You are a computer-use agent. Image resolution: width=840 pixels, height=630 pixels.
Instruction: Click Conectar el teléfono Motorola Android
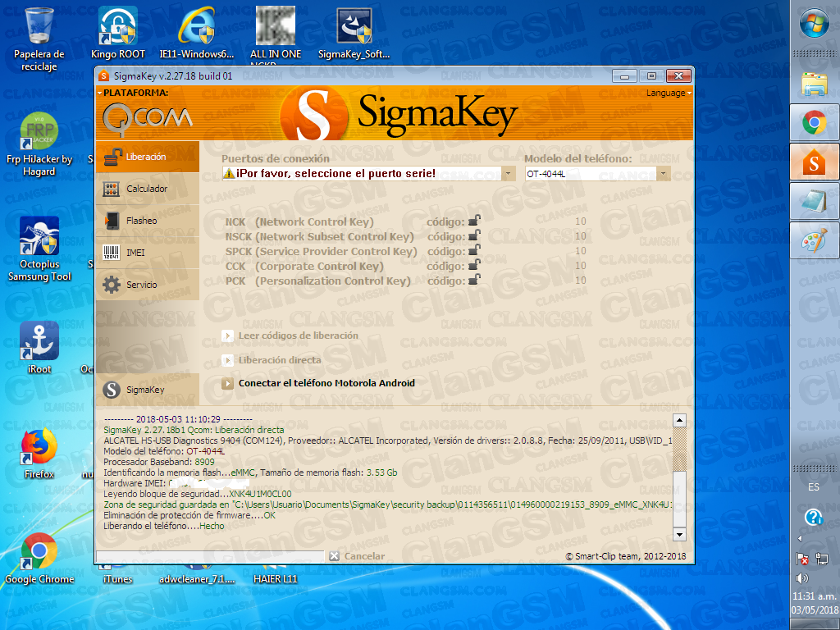(319, 383)
